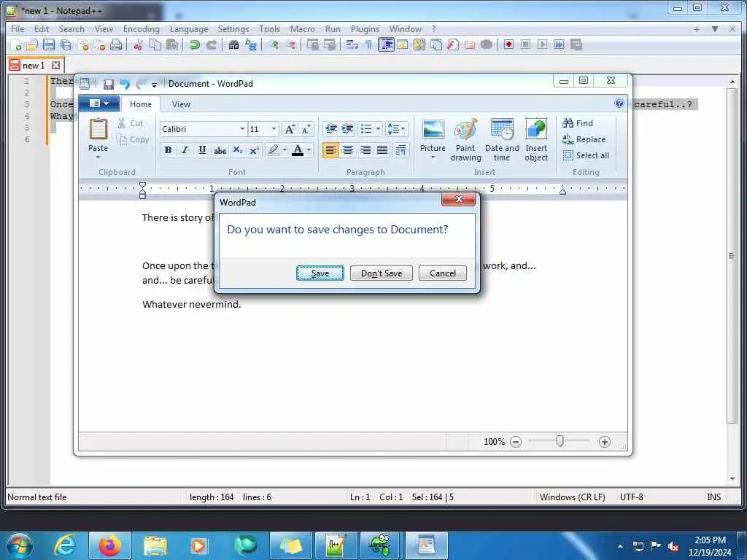Click the Paste clipboard icon
This screenshot has height=560, width=747.
coord(98,130)
